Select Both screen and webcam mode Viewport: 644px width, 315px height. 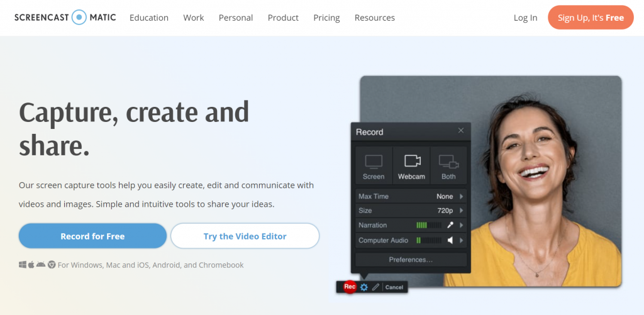[x=448, y=165]
